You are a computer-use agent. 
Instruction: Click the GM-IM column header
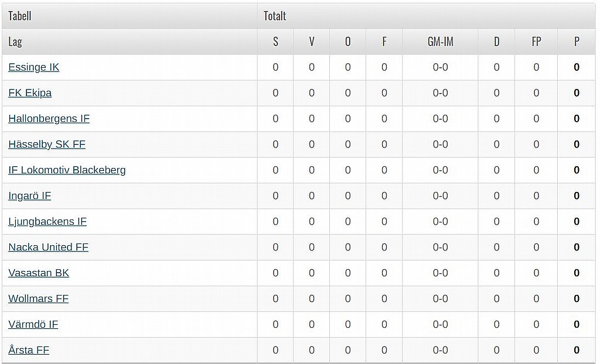pyautogui.click(x=441, y=42)
